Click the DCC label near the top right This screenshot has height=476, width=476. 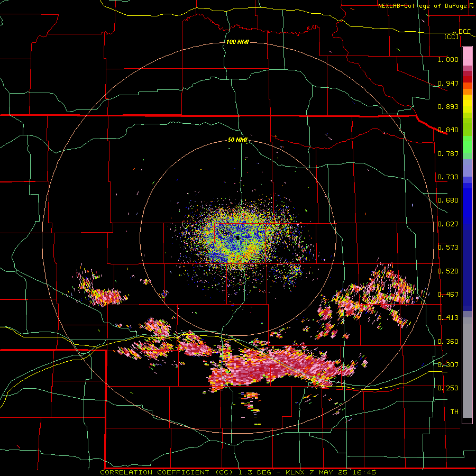[464, 31]
